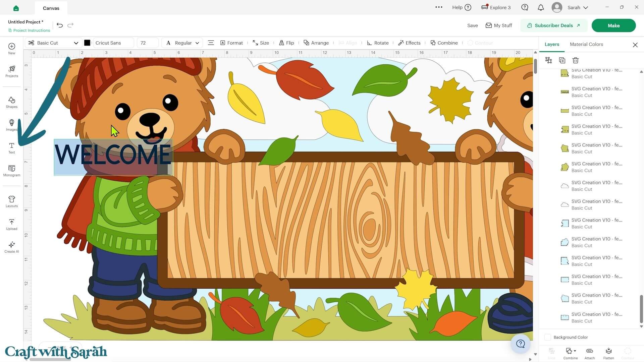Click the black text color swatch
This screenshot has width=644, height=362.
[x=87, y=43]
